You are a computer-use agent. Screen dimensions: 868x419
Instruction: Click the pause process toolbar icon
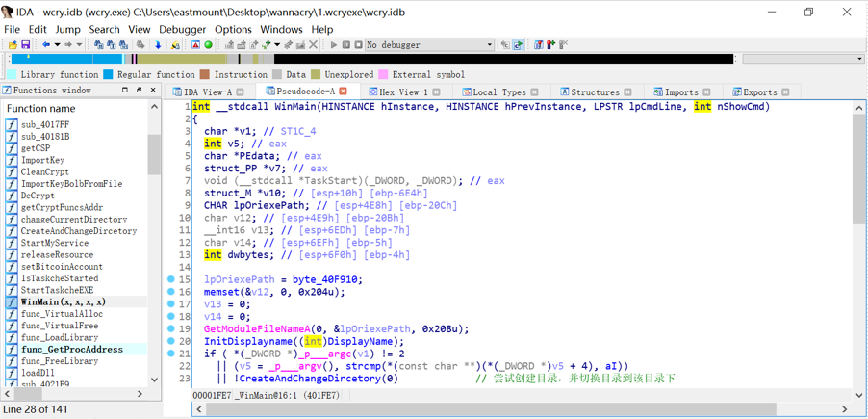point(346,45)
